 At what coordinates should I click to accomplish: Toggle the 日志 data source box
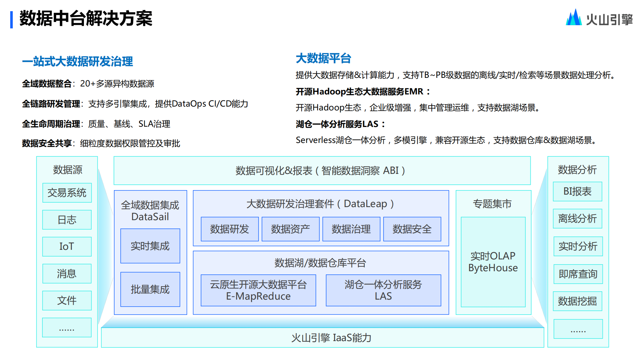[x=66, y=219]
